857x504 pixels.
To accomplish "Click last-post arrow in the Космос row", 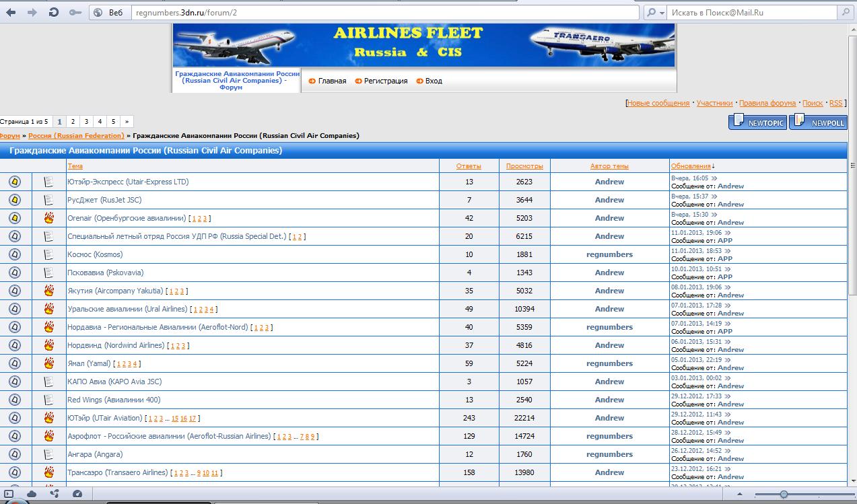I will (x=727, y=251).
